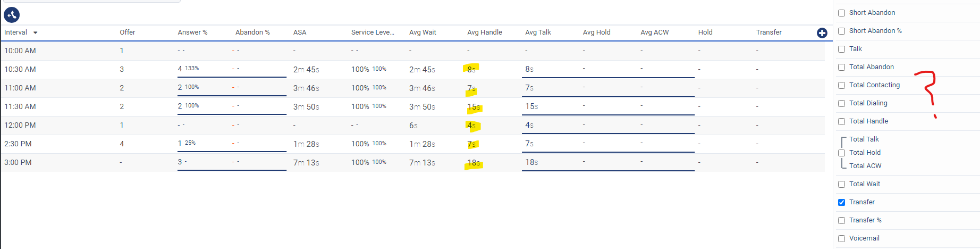Enable the Transfer % checkbox
The height and width of the screenshot is (249, 980).
coord(841,220)
